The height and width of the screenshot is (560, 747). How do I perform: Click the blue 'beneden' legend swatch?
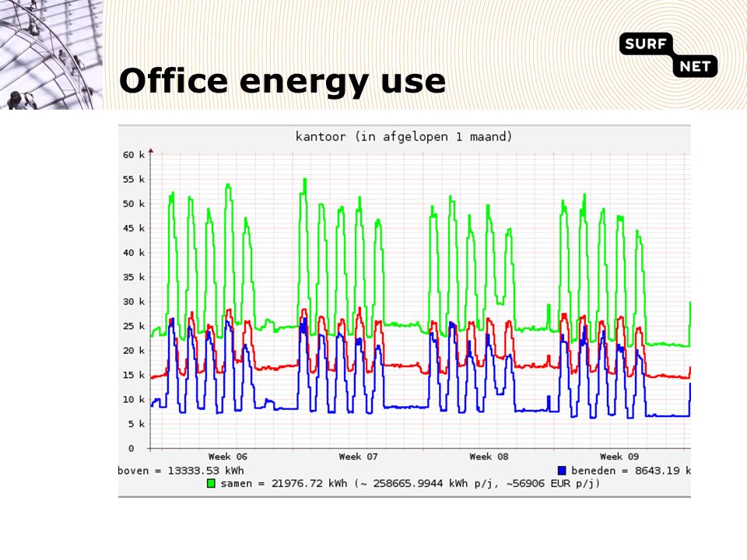pyautogui.click(x=562, y=471)
